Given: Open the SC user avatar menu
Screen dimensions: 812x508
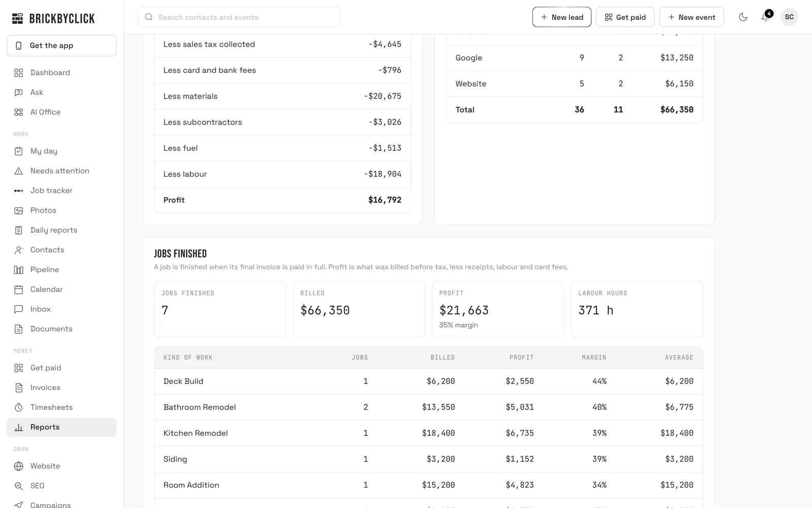Looking at the screenshot, I should pos(789,17).
